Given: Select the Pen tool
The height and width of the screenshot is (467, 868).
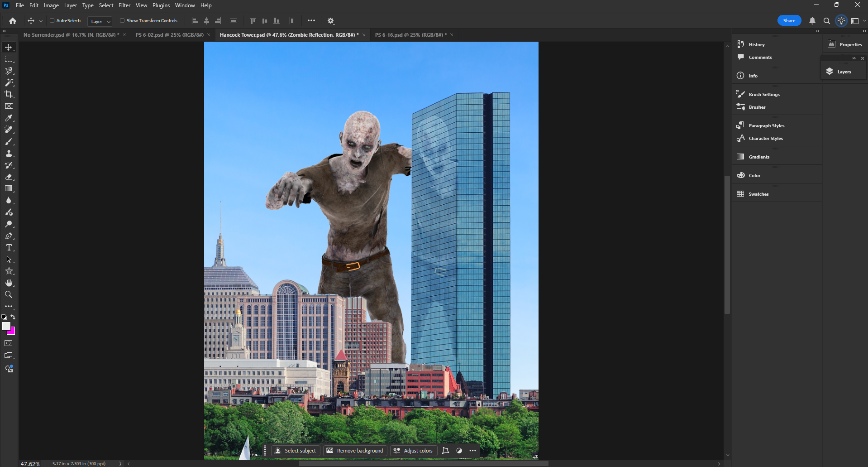Looking at the screenshot, I should tap(9, 236).
